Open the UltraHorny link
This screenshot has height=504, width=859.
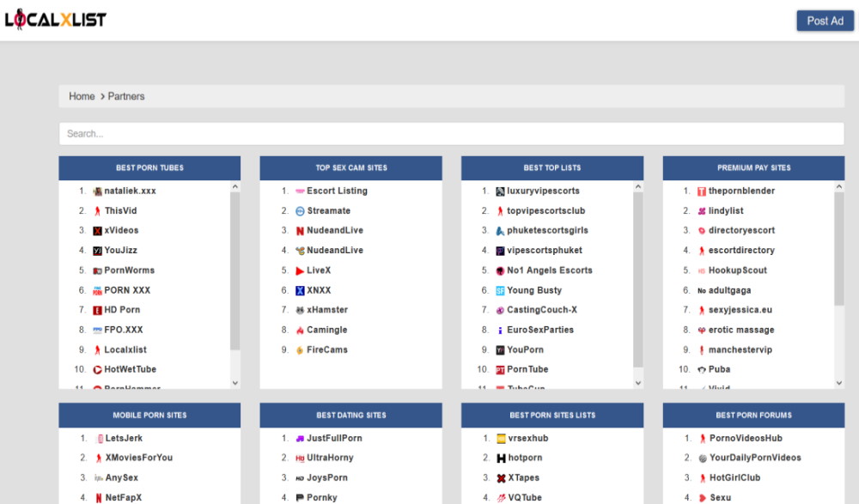pos(330,458)
